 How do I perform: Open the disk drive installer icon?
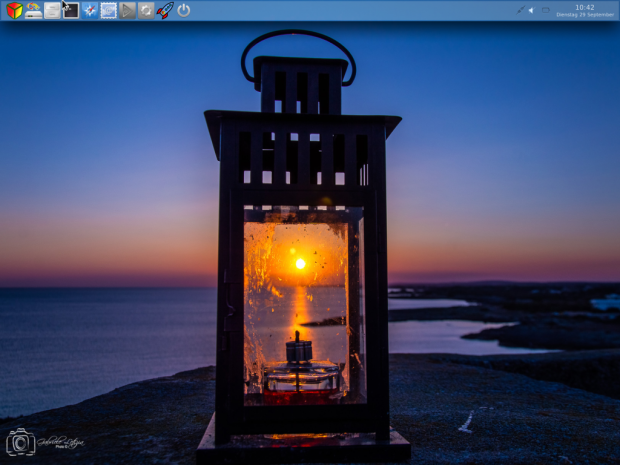tap(33, 10)
